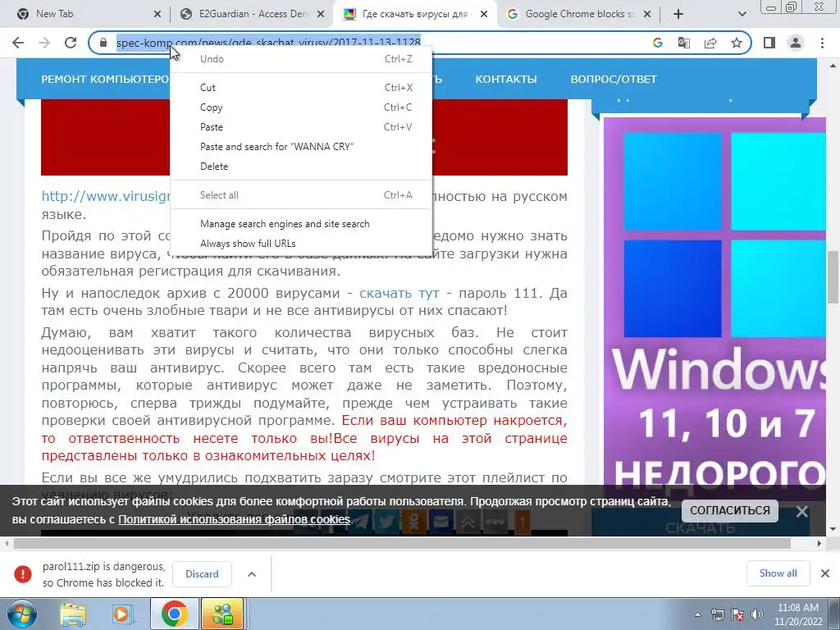Image resolution: width=840 pixels, height=630 pixels.
Task: Share this page using the share icon
Action: click(710, 43)
